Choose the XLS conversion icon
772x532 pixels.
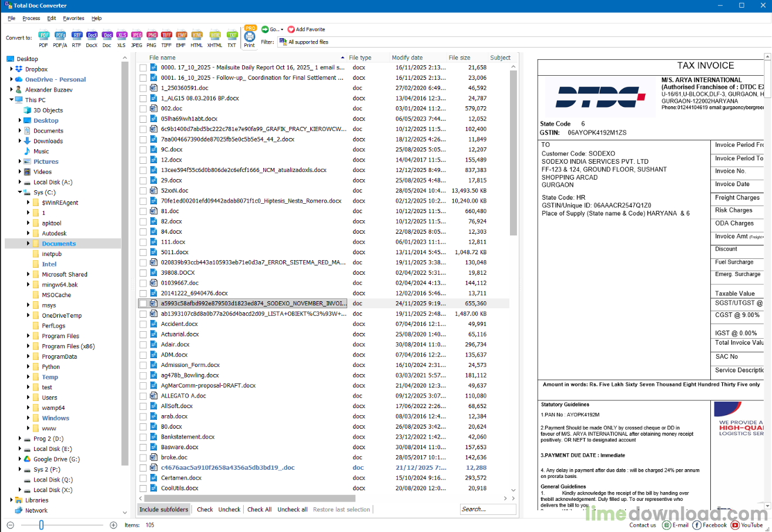122,38
